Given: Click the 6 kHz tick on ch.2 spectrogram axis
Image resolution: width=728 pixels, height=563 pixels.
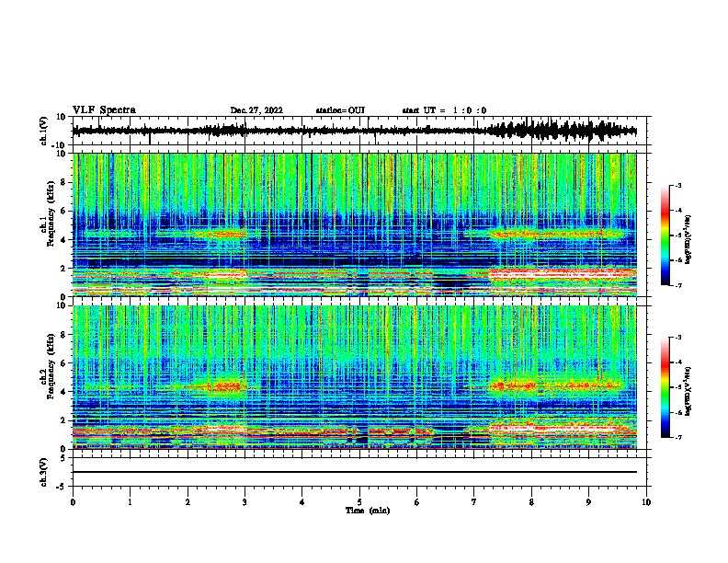Looking at the screenshot, I should (x=63, y=362).
